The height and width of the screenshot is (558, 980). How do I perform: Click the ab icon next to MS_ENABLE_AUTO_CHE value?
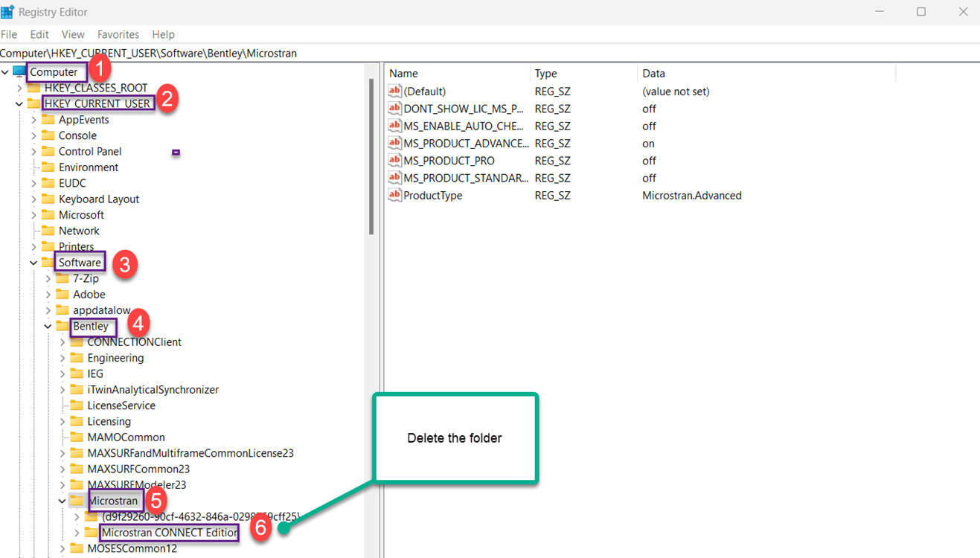point(394,125)
